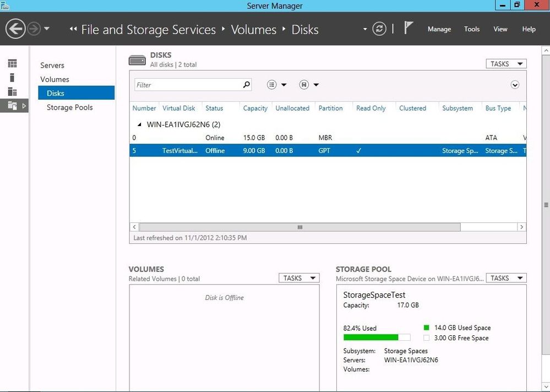This screenshot has width=550, height=392.
Task: Select the All Servers icon in the left rail
Action: pyautogui.click(x=12, y=91)
